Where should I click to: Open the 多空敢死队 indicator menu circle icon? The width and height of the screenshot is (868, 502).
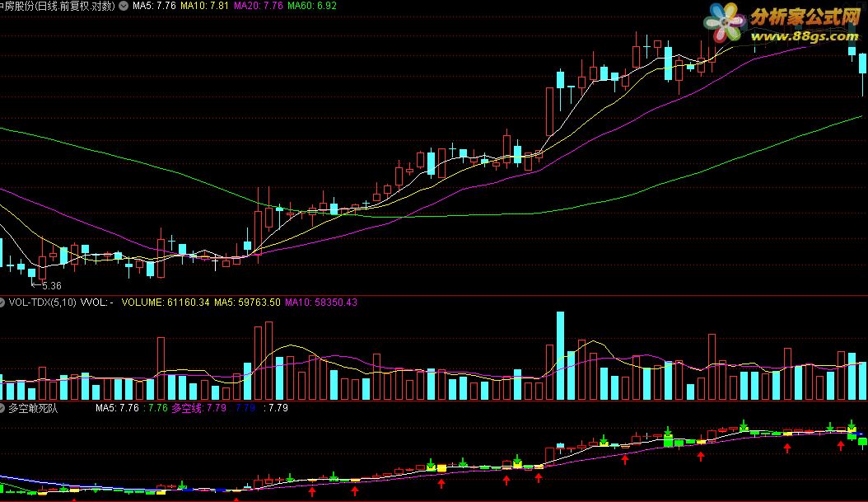click(2, 408)
